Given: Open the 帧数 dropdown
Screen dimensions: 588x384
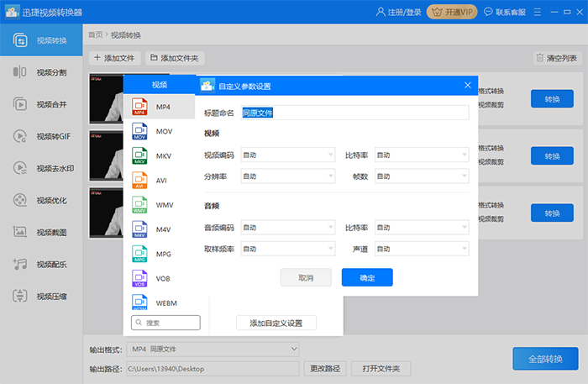Looking at the screenshot, I should [x=422, y=176].
